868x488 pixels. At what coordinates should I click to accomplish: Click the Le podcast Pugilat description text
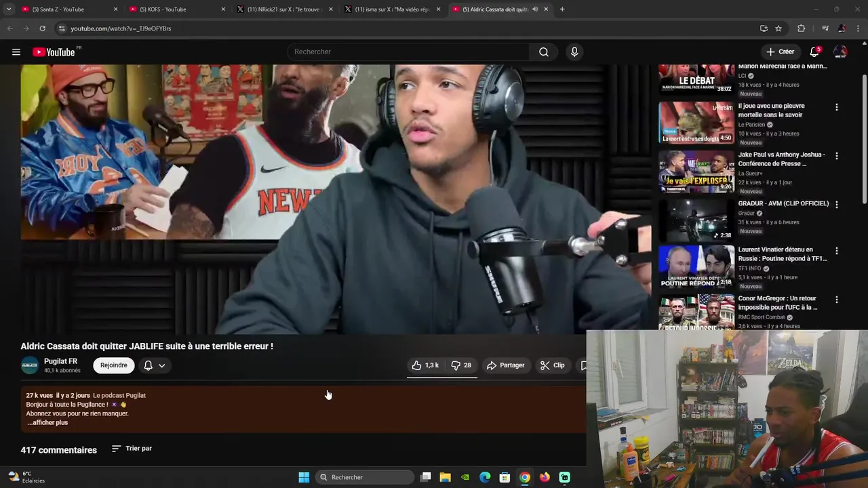pyautogui.click(x=119, y=395)
